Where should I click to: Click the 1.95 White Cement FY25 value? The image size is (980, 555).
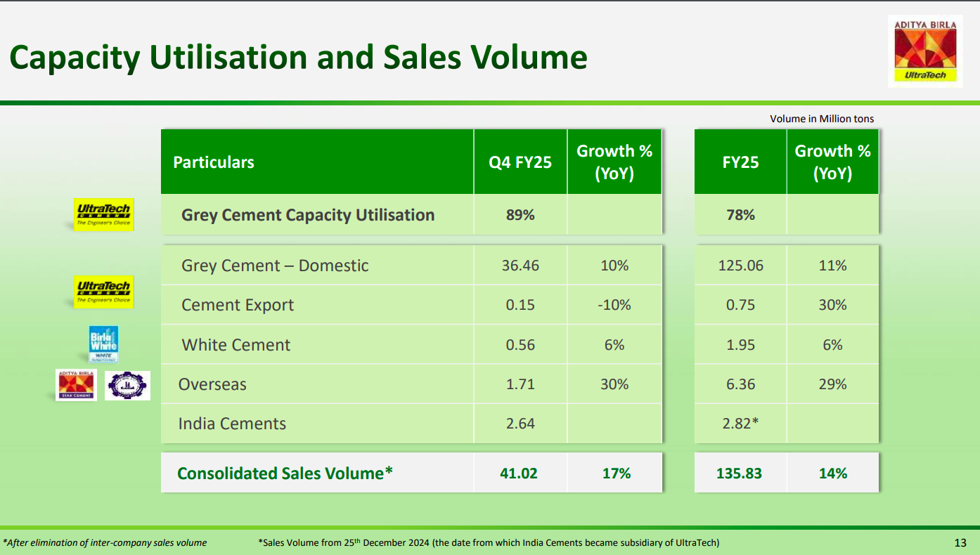pyautogui.click(x=740, y=345)
